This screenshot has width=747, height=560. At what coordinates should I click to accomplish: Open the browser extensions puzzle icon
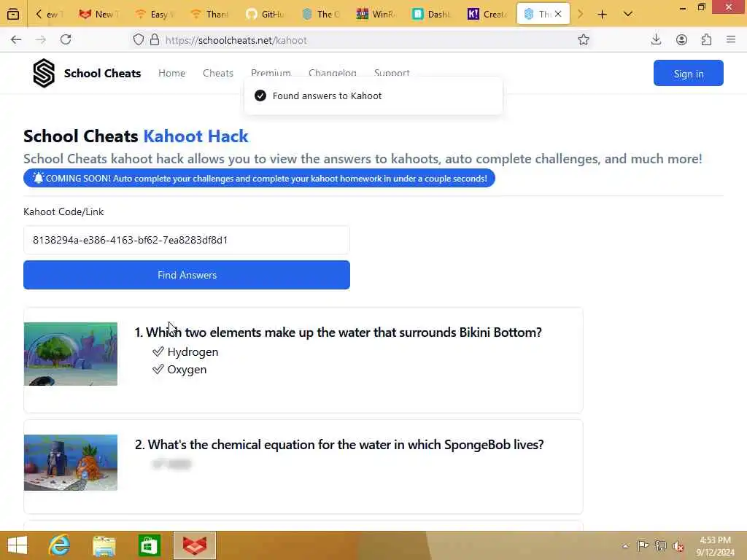(706, 40)
